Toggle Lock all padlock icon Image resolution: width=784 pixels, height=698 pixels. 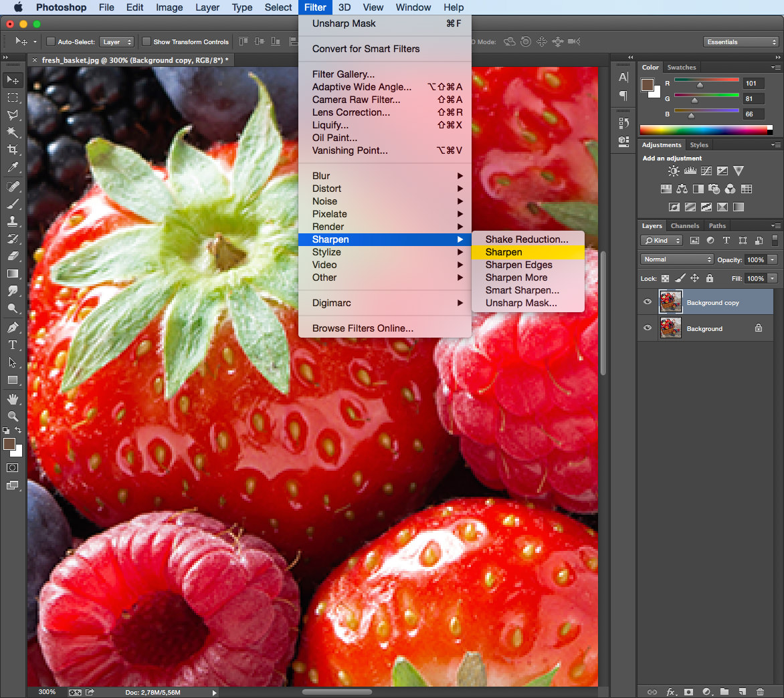coord(710,278)
